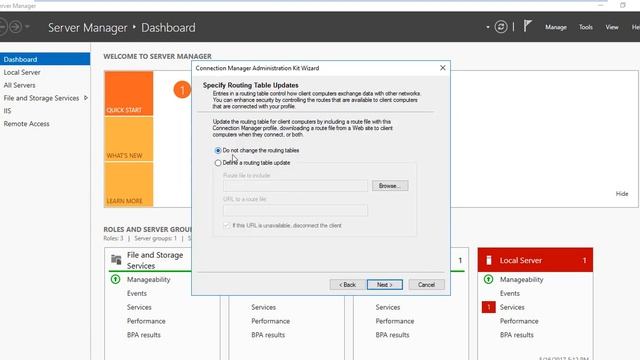Image resolution: width=640 pixels, height=360 pixels.
Task: Click the QUICK START tile
Action: click(129, 93)
